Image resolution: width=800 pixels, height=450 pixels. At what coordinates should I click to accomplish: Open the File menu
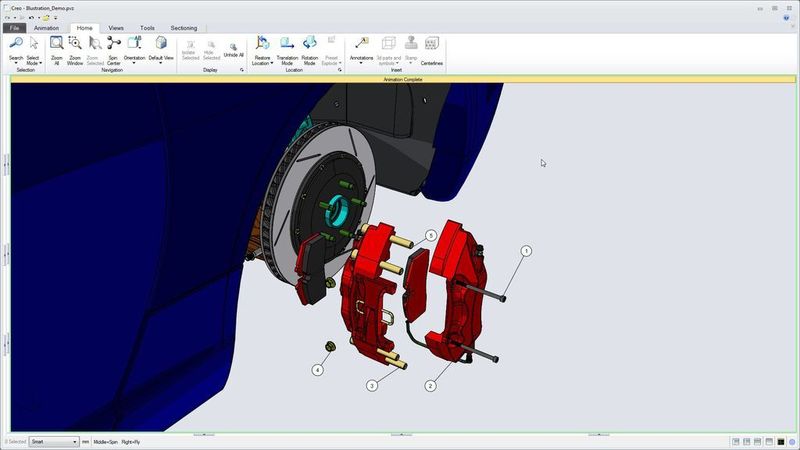click(14, 28)
